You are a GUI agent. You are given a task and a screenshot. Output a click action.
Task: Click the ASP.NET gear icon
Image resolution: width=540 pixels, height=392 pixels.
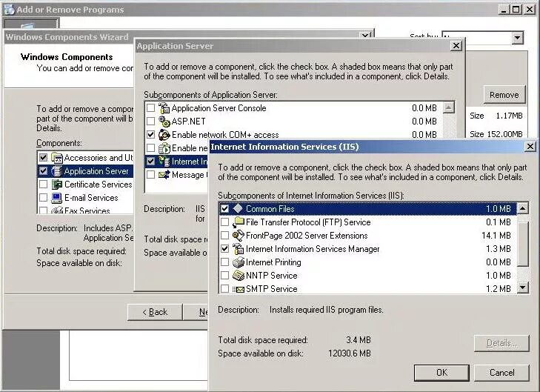coord(164,122)
